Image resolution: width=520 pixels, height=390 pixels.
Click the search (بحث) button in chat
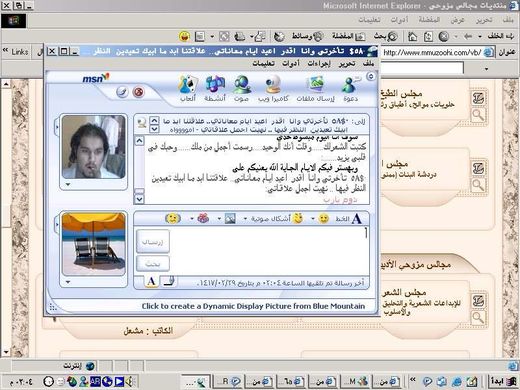[153, 264]
